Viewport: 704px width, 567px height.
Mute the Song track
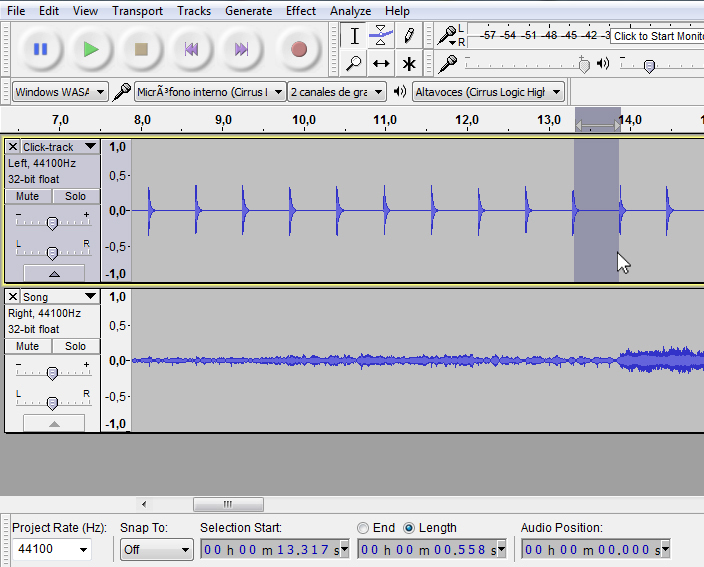27,346
